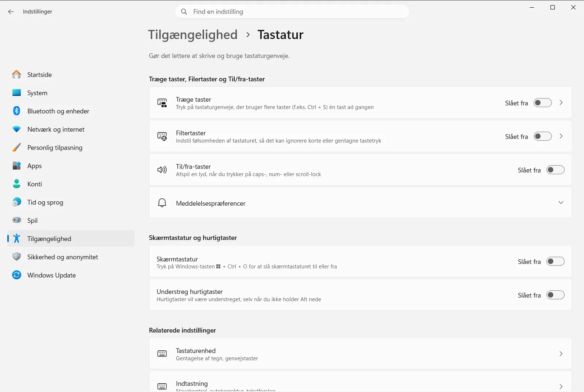Open Filtertaster details via chevron arrow
The width and height of the screenshot is (584, 392).
[561, 136]
